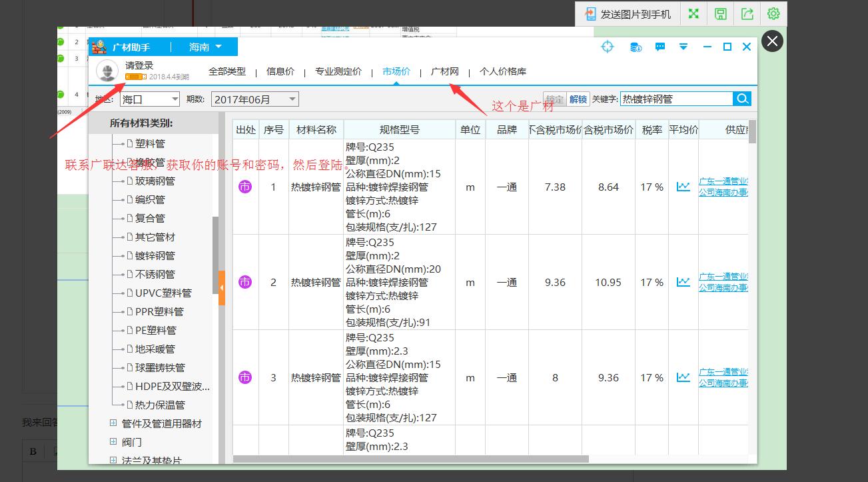The height and width of the screenshot is (482, 868).
Task: Select PPR塑料管 in the category tree
Action: coord(159,311)
